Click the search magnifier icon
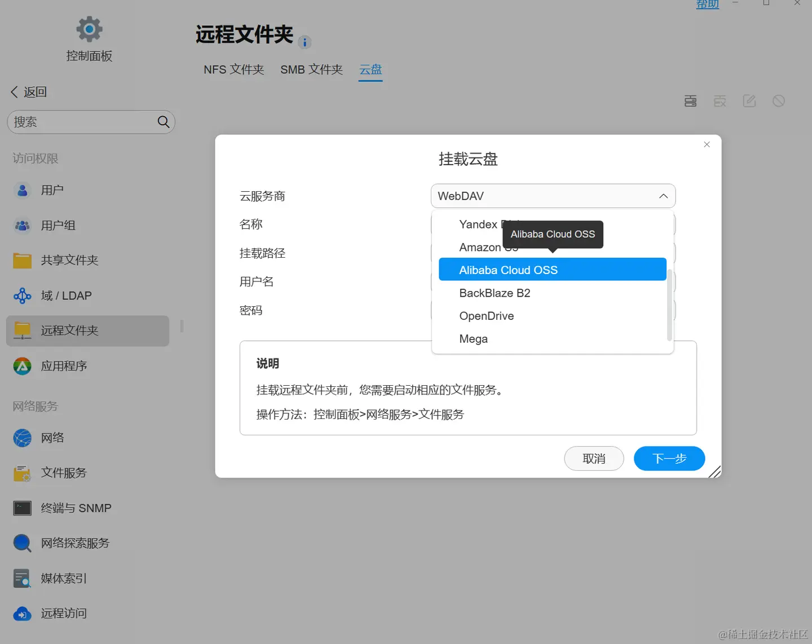This screenshot has height=644, width=812. coord(164,122)
